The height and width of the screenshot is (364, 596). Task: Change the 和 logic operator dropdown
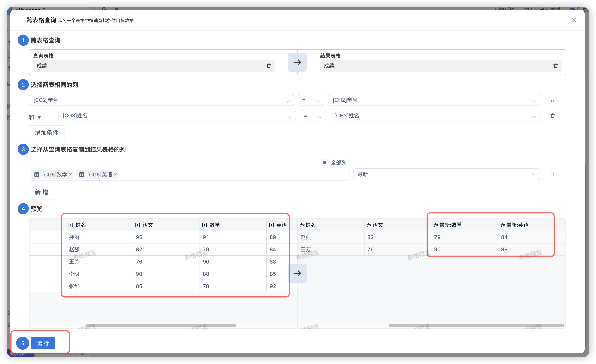pyautogui.click(x=35, y=117)
